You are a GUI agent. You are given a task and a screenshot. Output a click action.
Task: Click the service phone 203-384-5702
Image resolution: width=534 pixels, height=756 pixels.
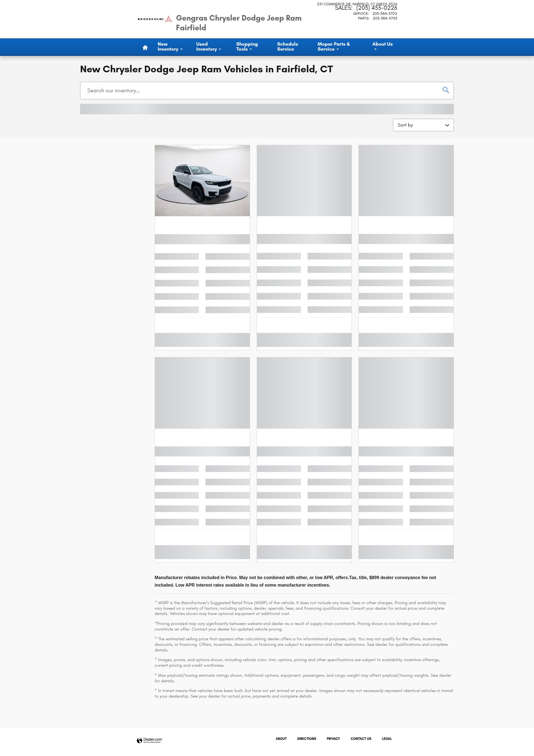(x=385, y=14)
